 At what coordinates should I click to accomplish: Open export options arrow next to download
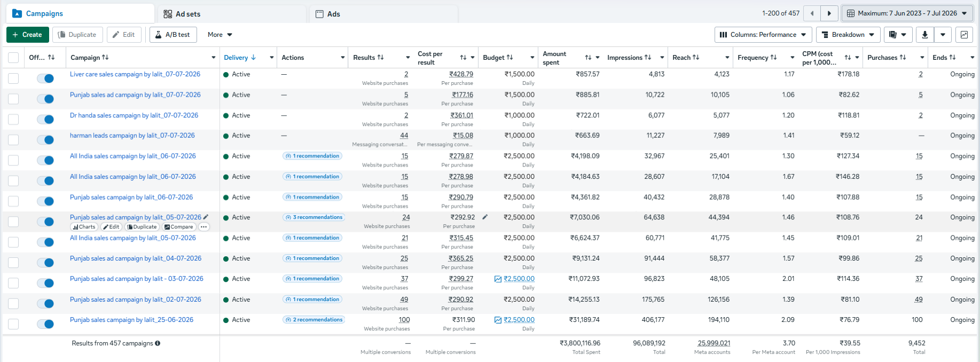pyautogui.click(x=943, y=35)
